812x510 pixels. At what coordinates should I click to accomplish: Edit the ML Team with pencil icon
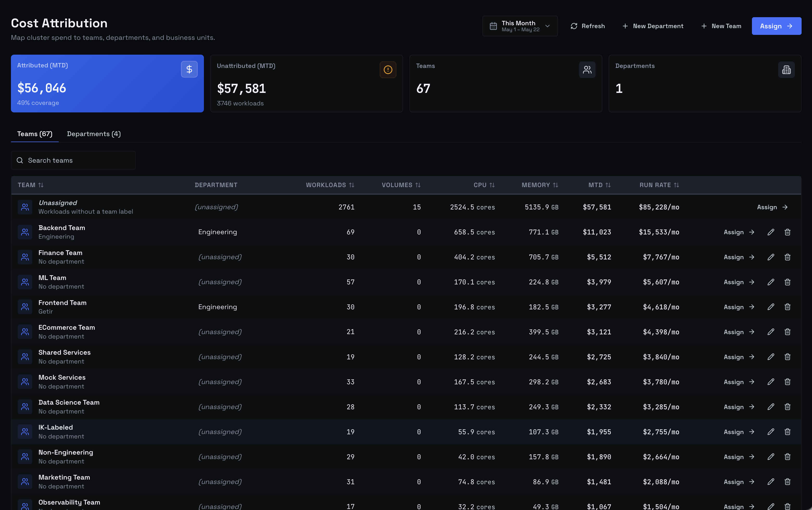(771, 282)
